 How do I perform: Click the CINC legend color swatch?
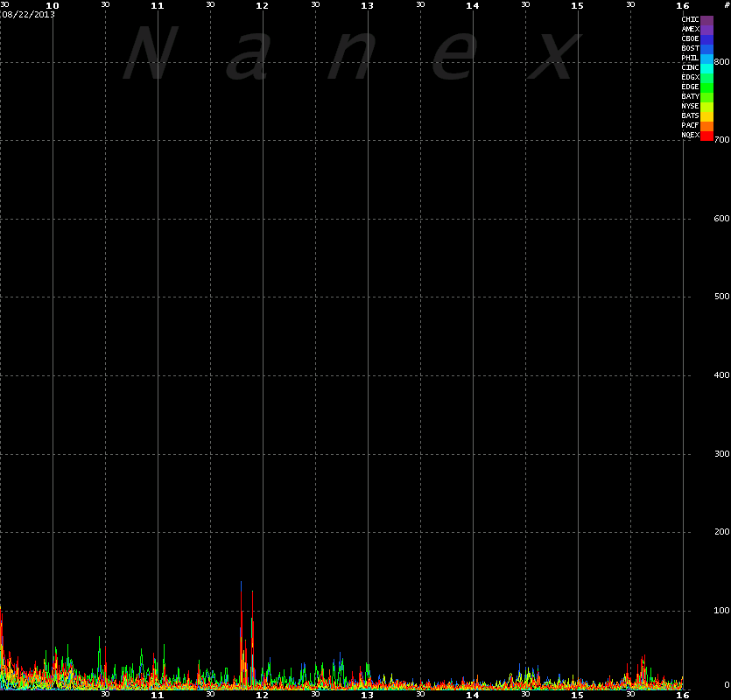coord(706,68)
